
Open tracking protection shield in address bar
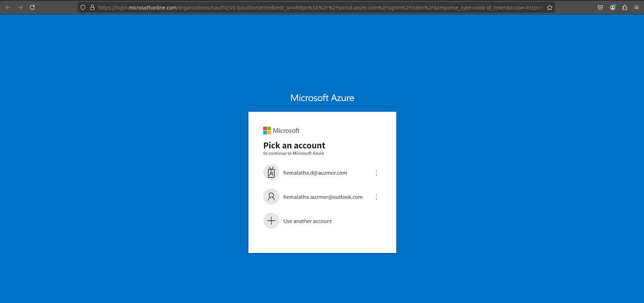(83, 7)
